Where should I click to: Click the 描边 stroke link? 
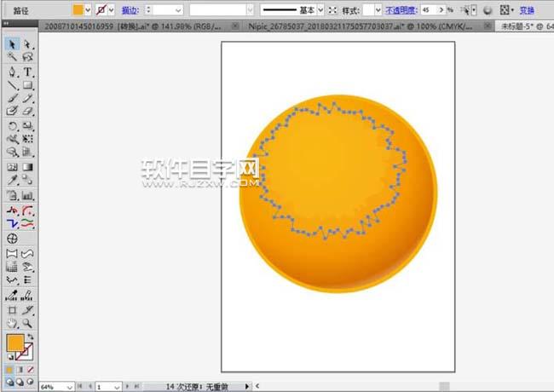[x=130, y=10]
